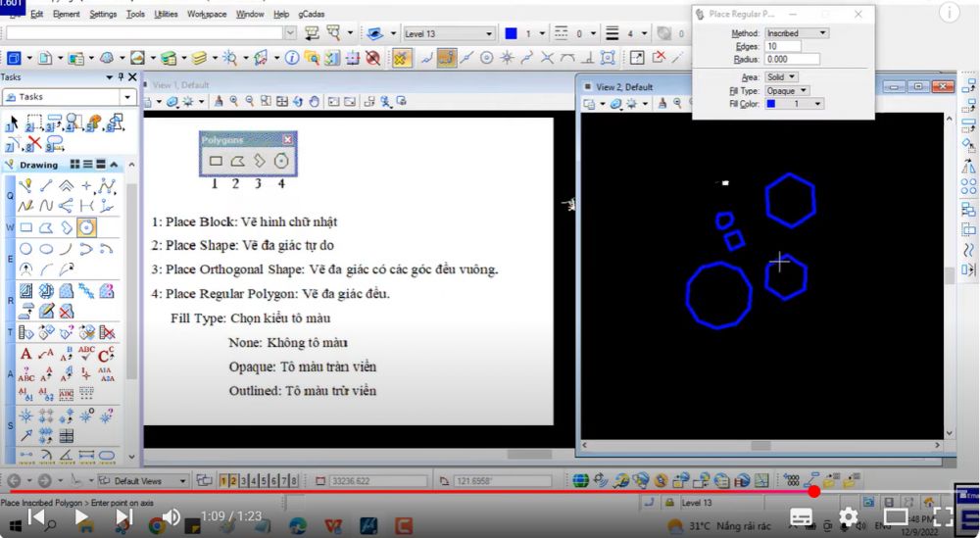The width and height of the screenshot is (980, 538).
Task: Mute the video volume
Action: coord(171,516)
